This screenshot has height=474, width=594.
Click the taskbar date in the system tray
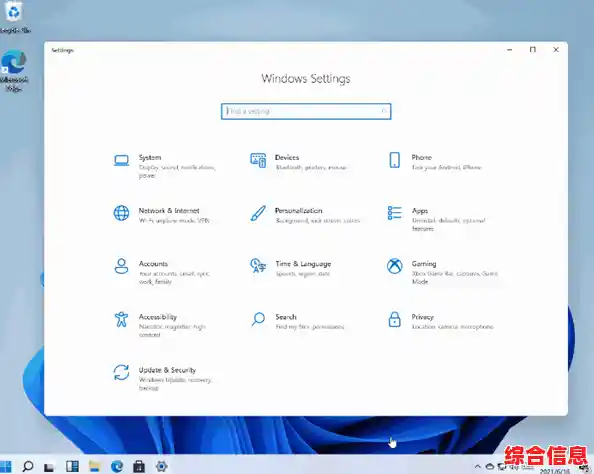click(555, 471)
